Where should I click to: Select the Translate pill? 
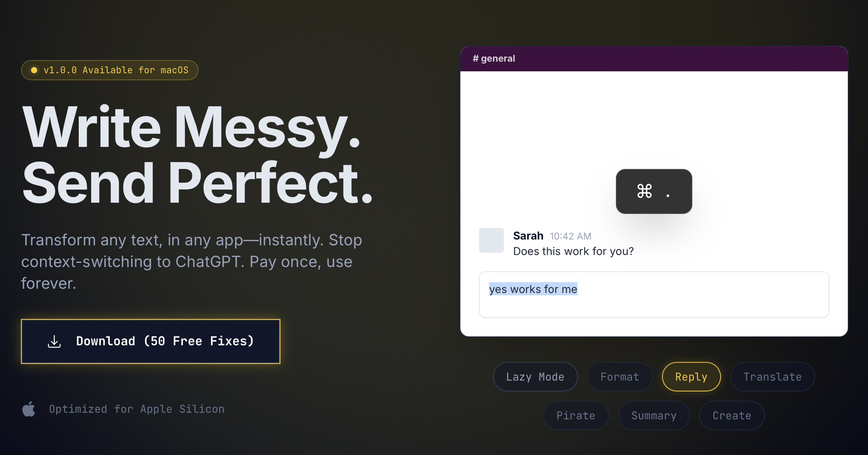pyautogui.click(x=772, y=376)
